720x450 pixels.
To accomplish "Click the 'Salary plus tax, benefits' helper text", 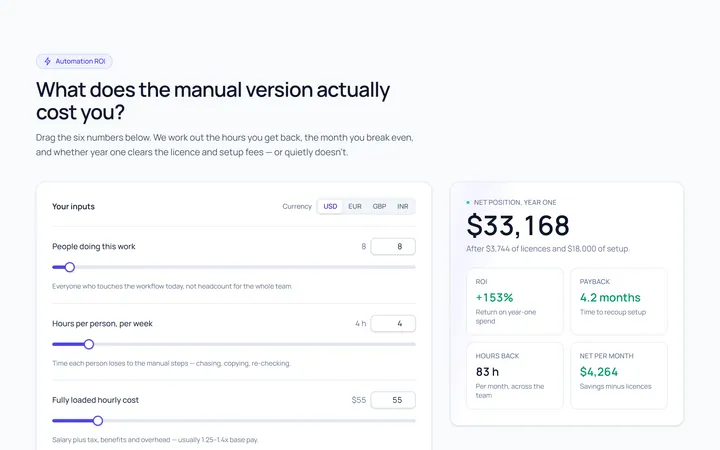I will tap(155, 440).
